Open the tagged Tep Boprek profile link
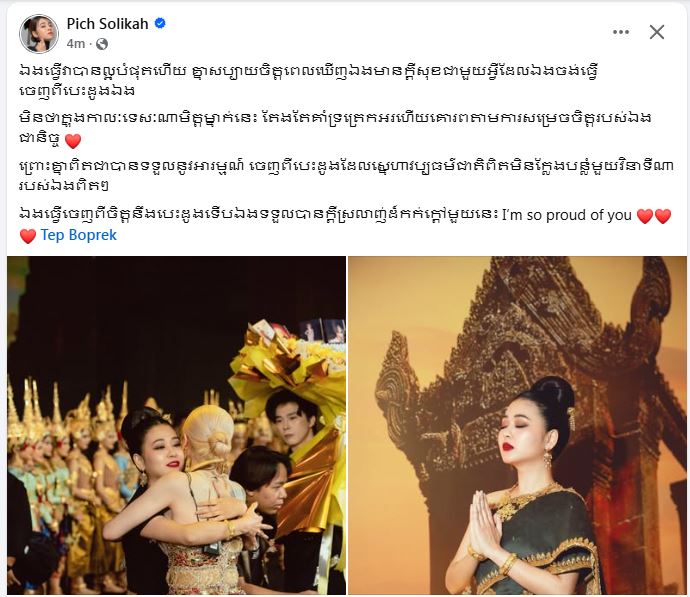690x597 pixels. pyautogui.click(x=79, y=235)
